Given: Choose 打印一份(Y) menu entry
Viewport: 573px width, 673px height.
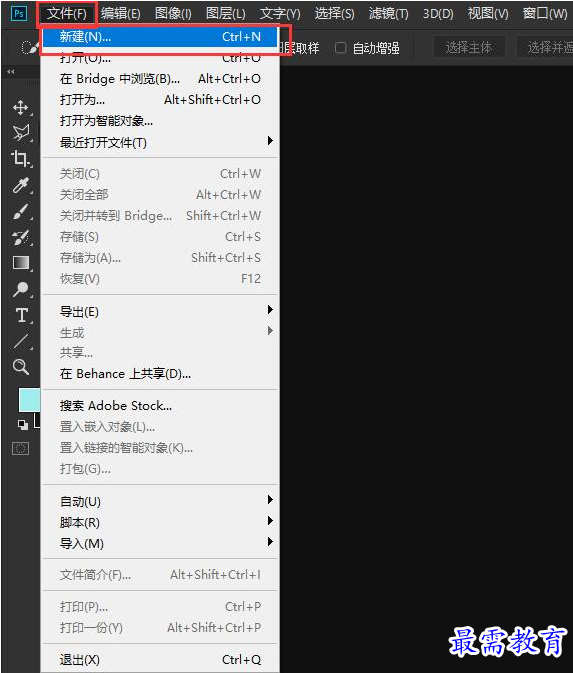Looking at the screenshot, I should (160, 628).
